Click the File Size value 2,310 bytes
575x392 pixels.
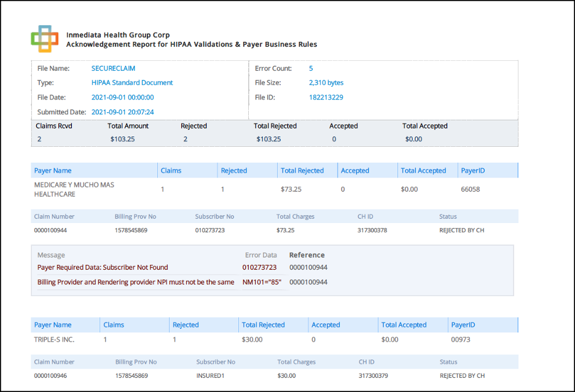pos(326,82)
